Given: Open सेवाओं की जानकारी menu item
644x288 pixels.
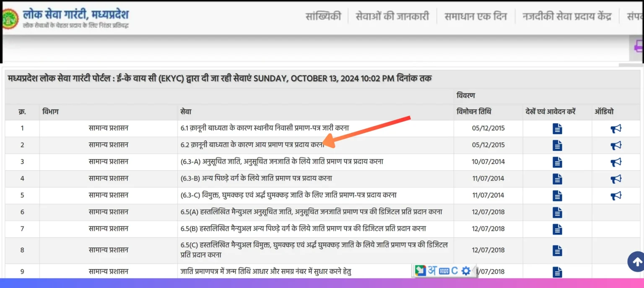Looking at the screenshot, I should [392, 16].
